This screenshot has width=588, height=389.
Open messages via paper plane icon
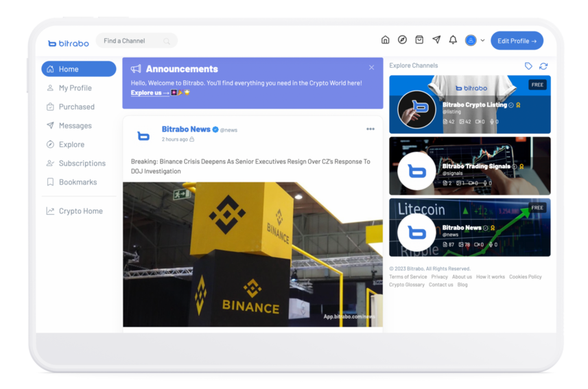tap(436, 40)
